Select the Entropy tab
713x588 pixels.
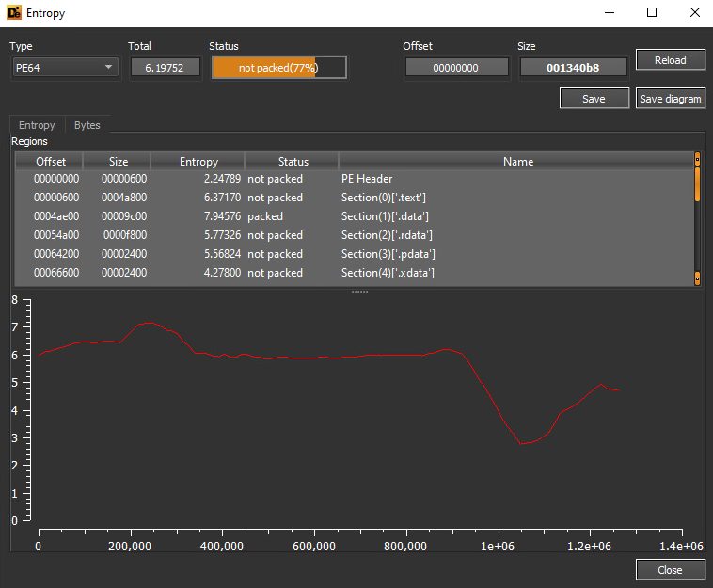[x=37, y=125]
